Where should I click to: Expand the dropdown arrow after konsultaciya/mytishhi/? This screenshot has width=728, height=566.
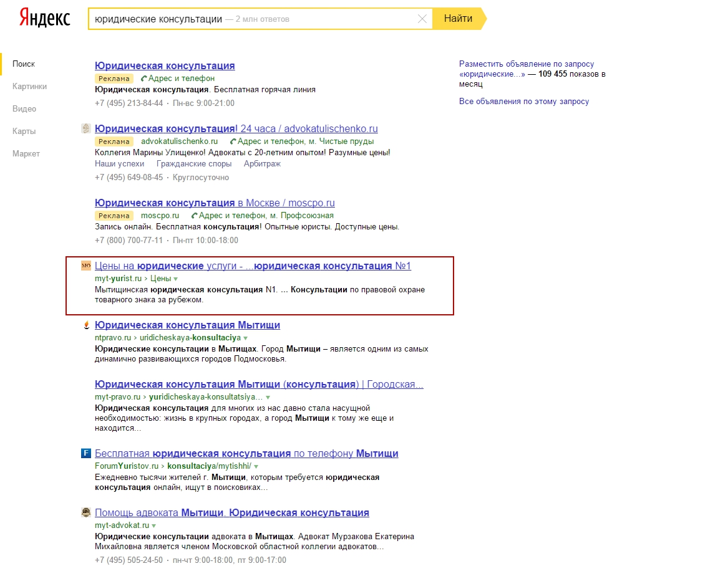(256, 467)
